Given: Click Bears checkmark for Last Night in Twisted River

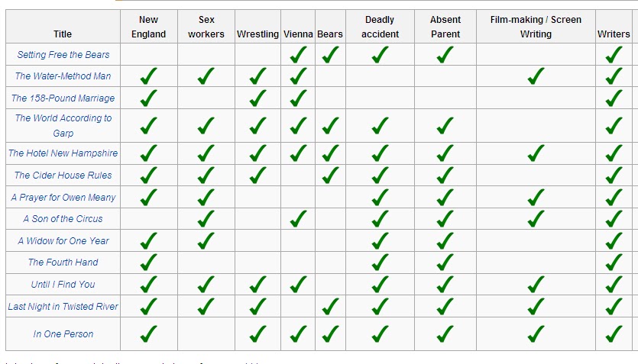Looking at the screenshot, I should pos(330,306).
